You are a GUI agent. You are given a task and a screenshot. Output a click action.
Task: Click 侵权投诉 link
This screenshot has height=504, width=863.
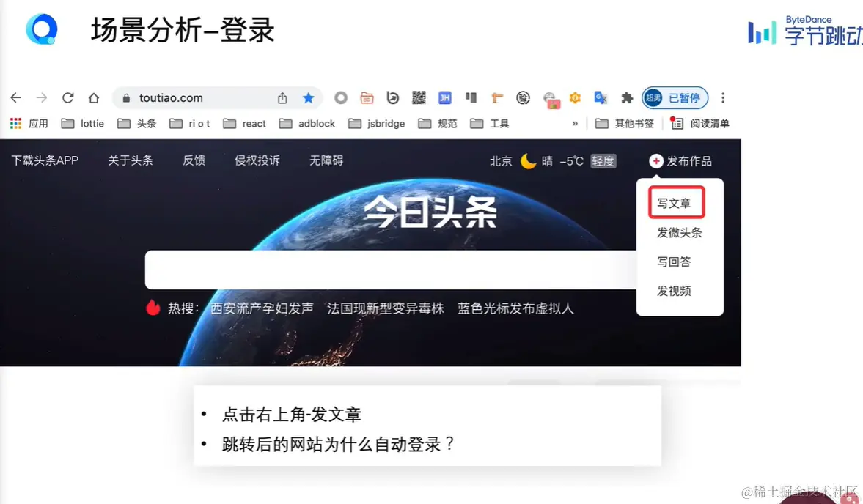coord(257,160)
